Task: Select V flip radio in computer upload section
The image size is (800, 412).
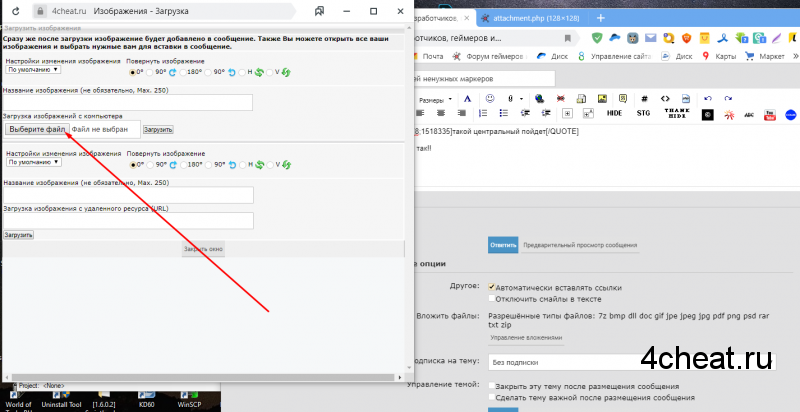Action: click(270, 73)
